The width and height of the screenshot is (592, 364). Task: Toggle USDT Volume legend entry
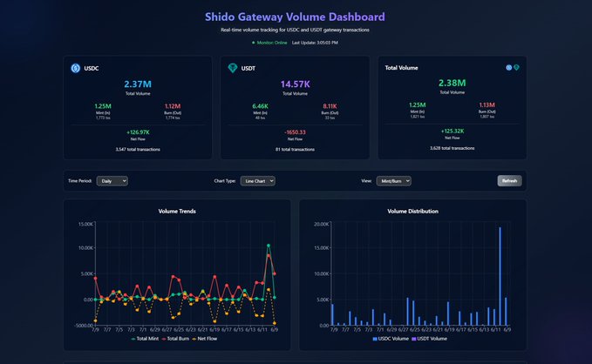pos(429,339)
